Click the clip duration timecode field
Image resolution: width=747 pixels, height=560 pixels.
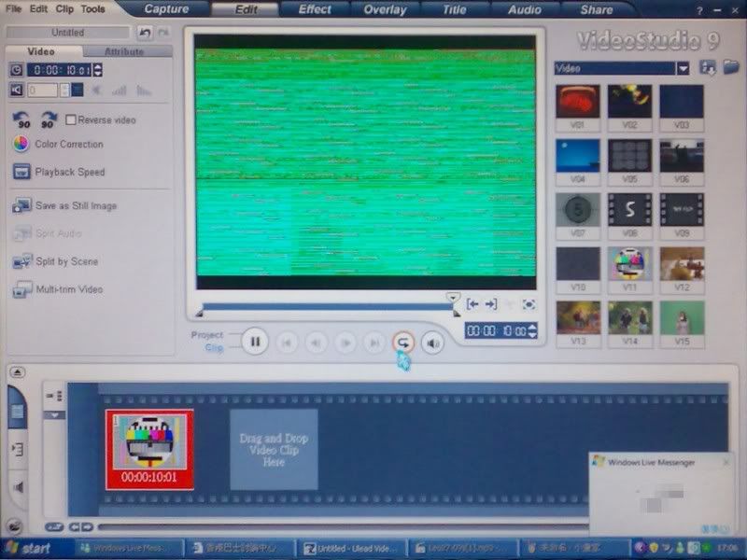click(60, 70)
